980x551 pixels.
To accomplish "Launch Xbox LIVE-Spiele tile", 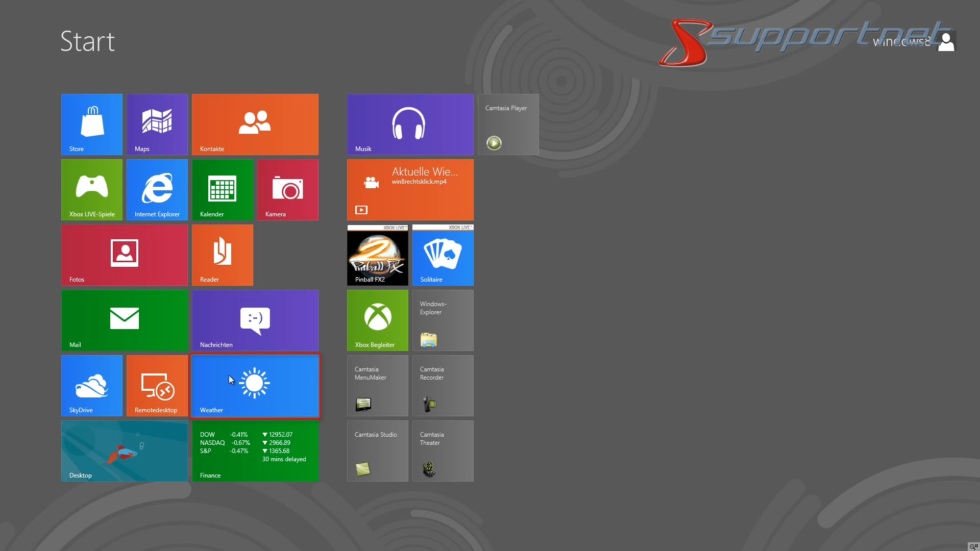I will [x=92, y=190].
